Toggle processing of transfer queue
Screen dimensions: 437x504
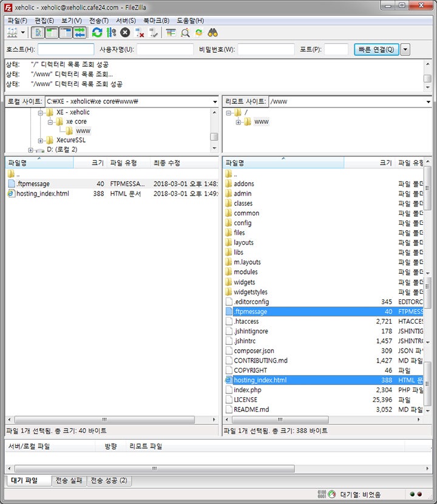point(111,32)
